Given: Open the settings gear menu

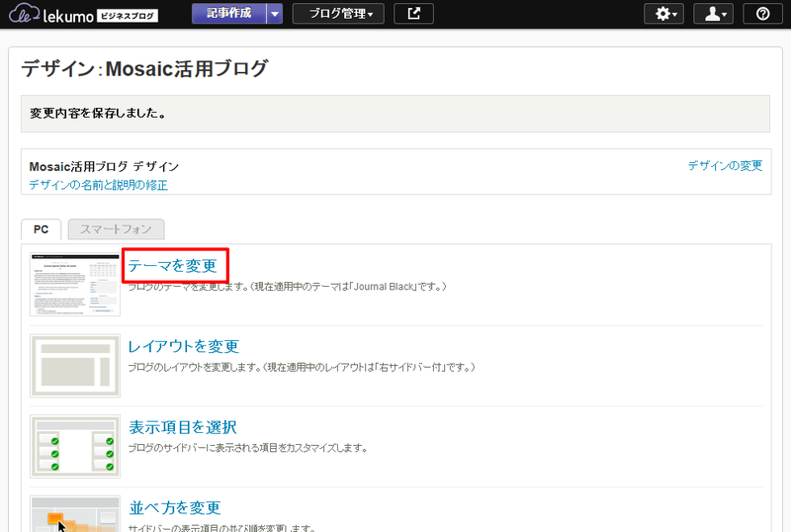Looking at the screenshot, I should tap(663, 14).
